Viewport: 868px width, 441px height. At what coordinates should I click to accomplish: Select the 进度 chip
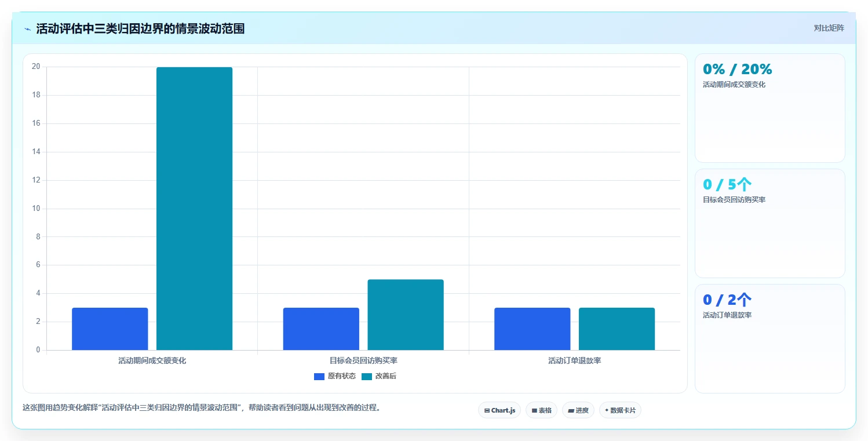[x=578, y=410]
